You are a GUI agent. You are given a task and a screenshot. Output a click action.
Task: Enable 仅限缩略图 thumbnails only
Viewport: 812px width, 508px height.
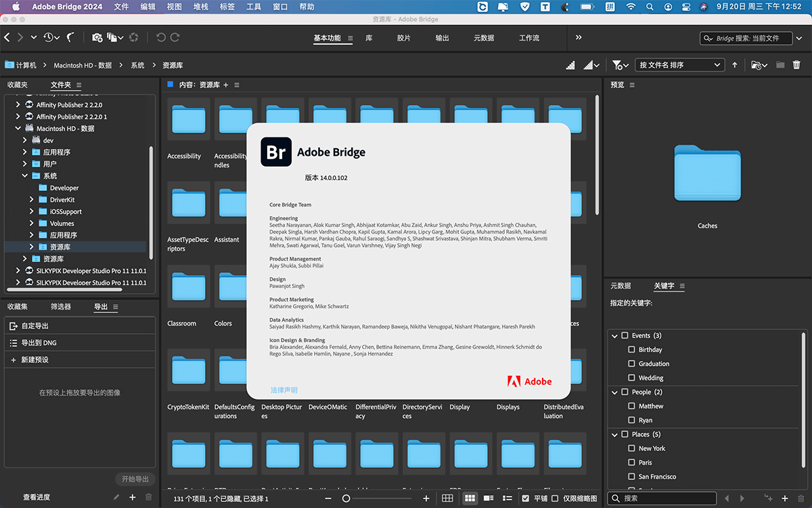click(555, 499)
